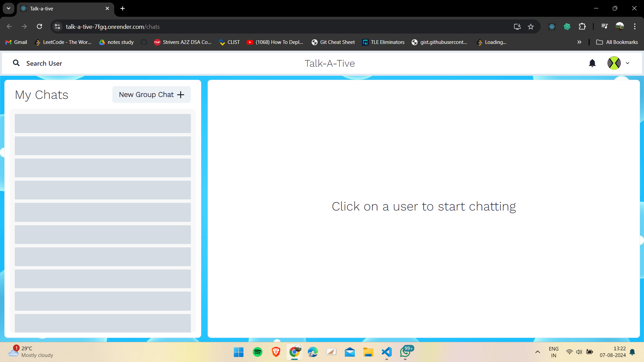
Task: Bookmark this page with star icon
Action: point(531,26)
